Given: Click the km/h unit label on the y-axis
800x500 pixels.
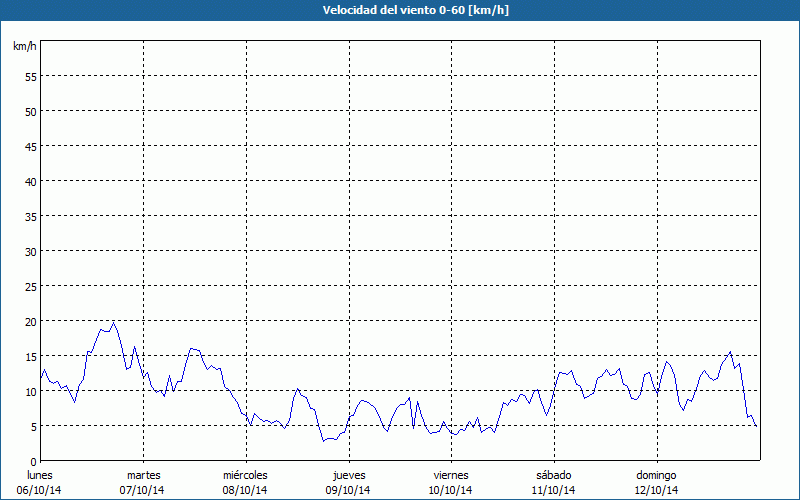Looking at the screenshot, I should pyautogui.click(x=24, y=47).
